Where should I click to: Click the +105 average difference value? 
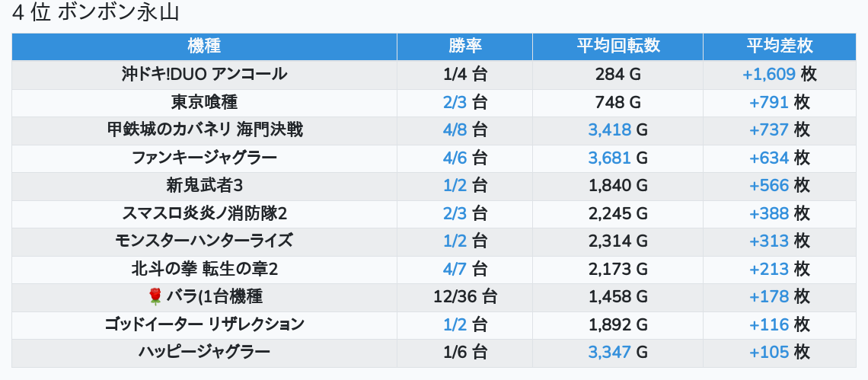coord(769,352)
